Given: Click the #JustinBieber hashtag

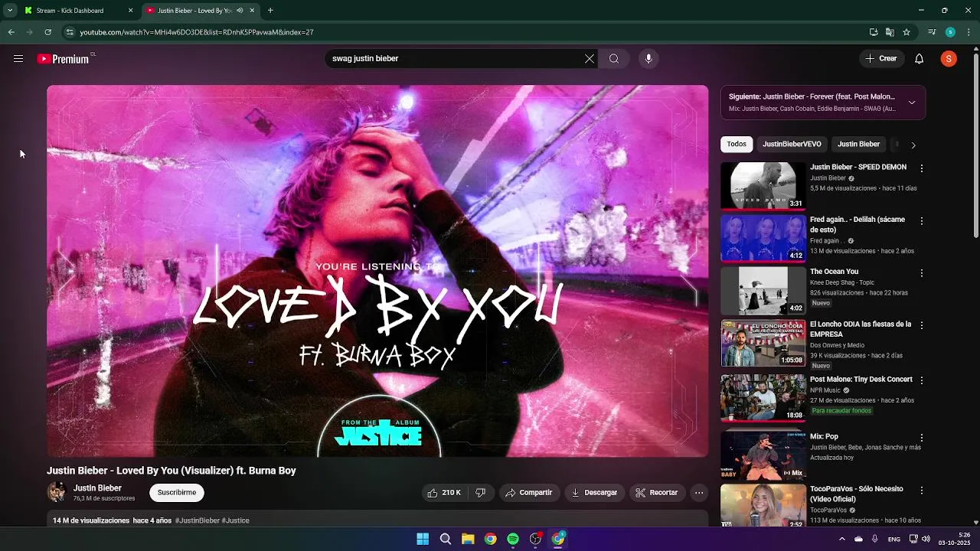Looking at the screenshot, I should point(198,520).
